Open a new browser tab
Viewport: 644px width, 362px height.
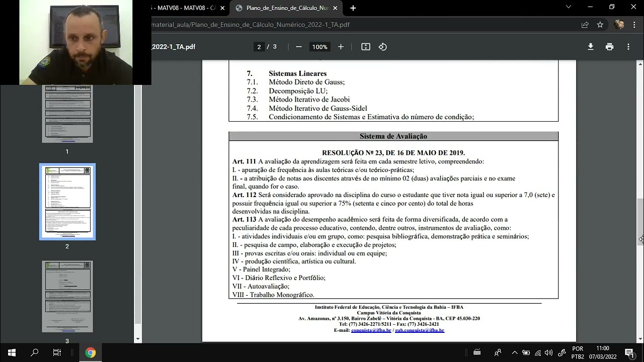coord(353,8)
